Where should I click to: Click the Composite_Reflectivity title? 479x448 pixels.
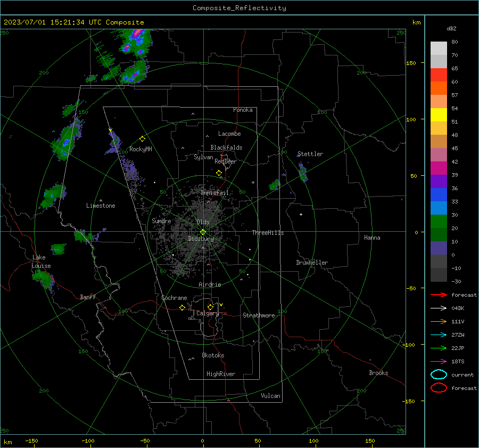click(239, 8)
